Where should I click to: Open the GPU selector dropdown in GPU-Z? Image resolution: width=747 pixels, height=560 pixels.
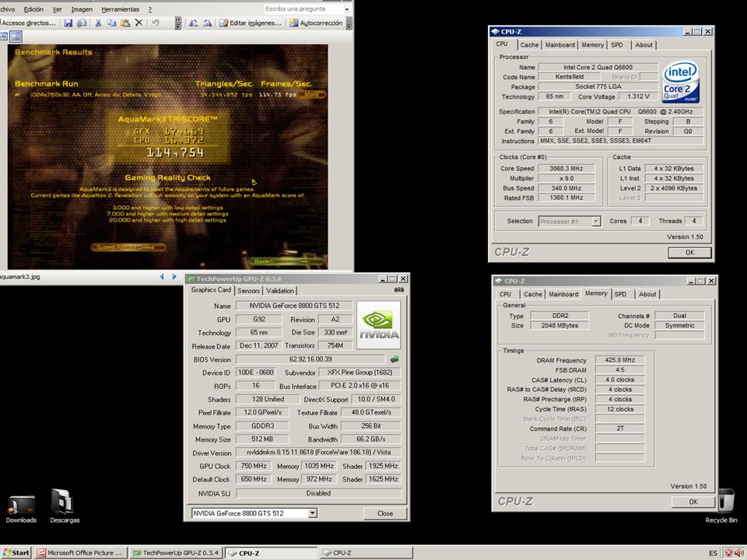313,513
